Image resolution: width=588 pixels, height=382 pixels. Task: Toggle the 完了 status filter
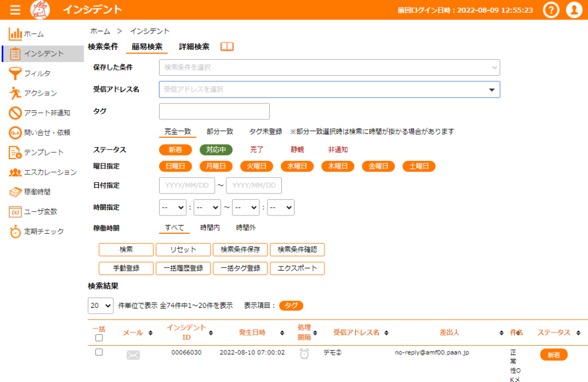point(257,150)
